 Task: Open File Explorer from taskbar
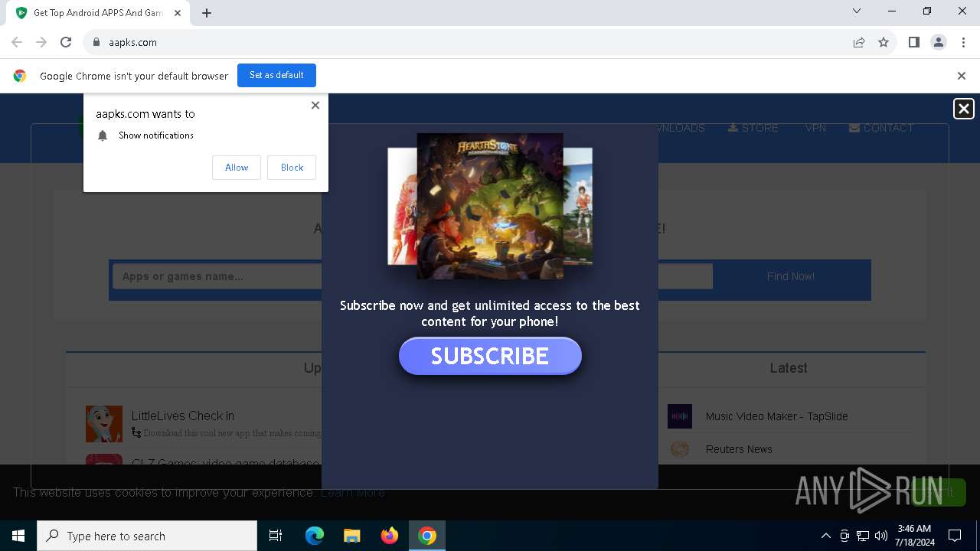(351, 536)
